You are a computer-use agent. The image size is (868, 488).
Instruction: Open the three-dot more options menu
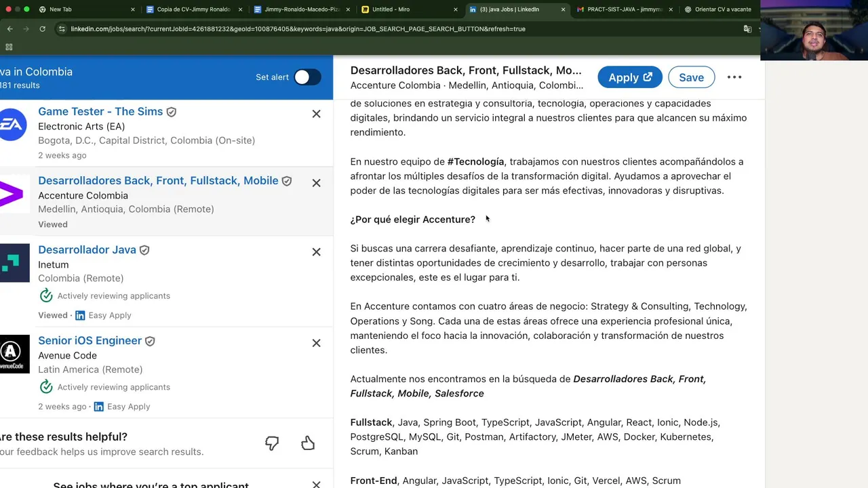click(x=734, y=77)
